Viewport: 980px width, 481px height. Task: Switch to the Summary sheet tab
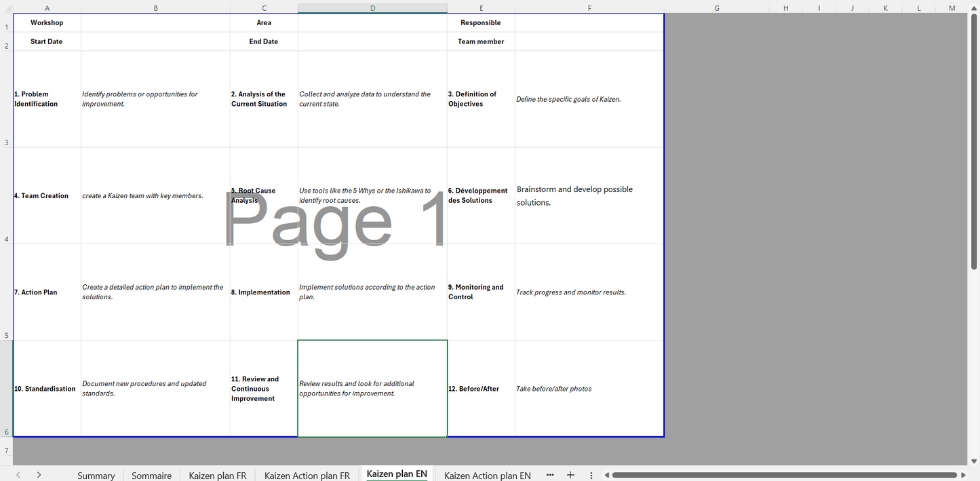(96, 475)
